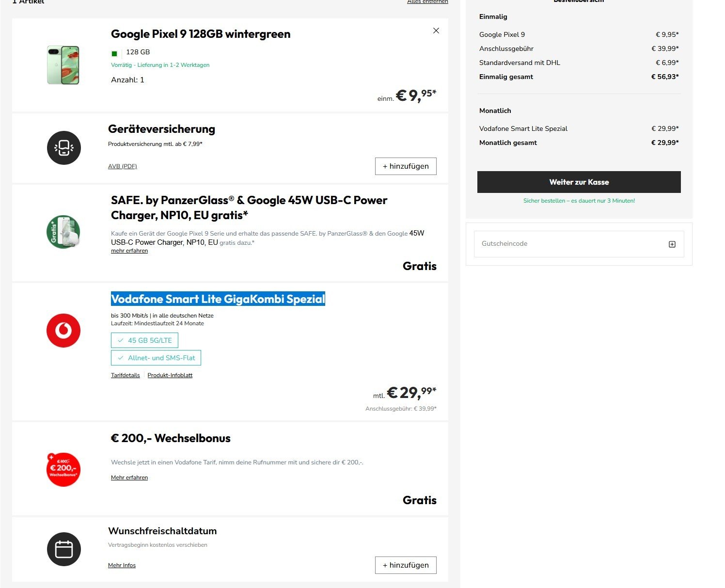Screen dimensions: 725x588
Task: Open the Google Pixel 9 product thumbnail
Action: point(63,65)
